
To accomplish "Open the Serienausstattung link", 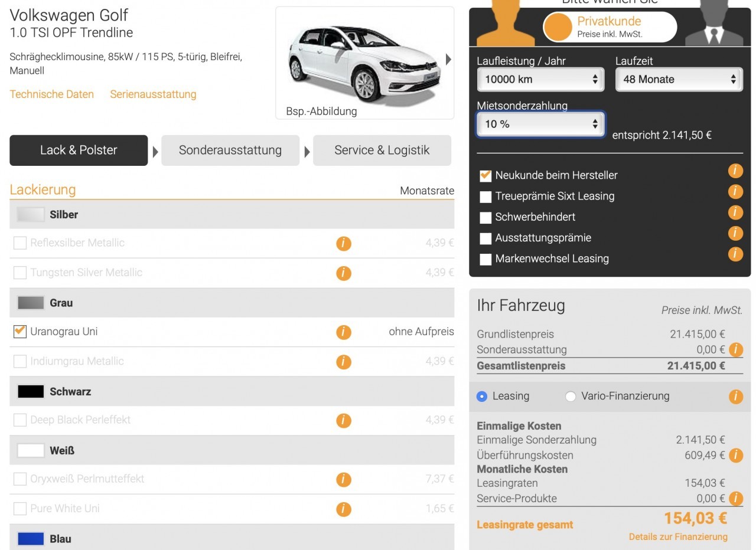I will 153,94.
